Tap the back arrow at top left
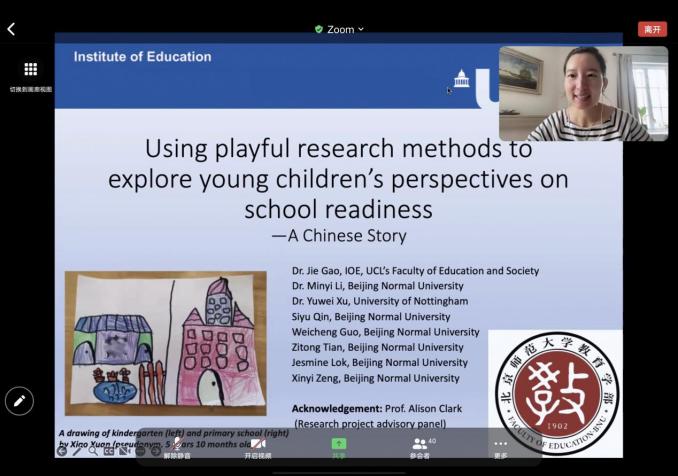 pos(12,29)
